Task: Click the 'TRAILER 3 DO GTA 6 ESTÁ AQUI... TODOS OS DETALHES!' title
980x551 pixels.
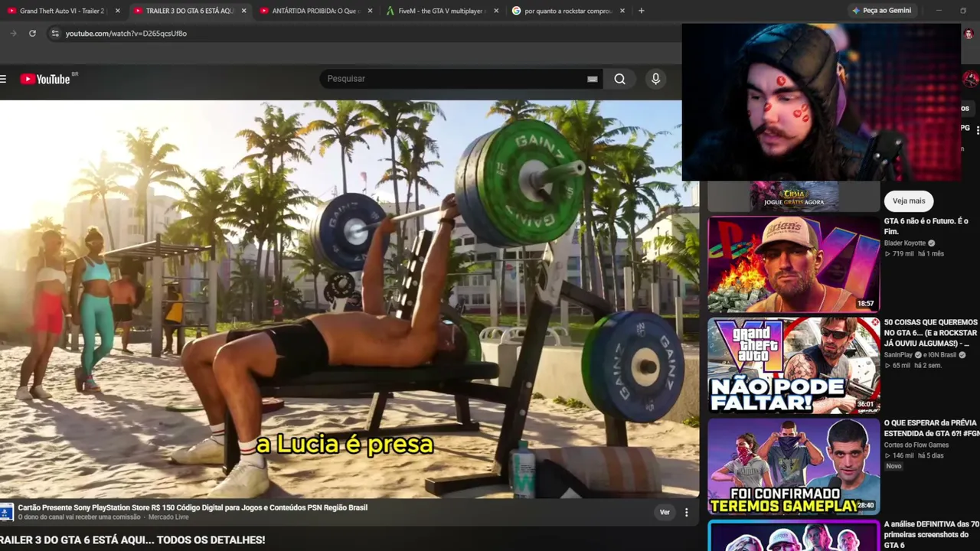Action: [133, 540]
